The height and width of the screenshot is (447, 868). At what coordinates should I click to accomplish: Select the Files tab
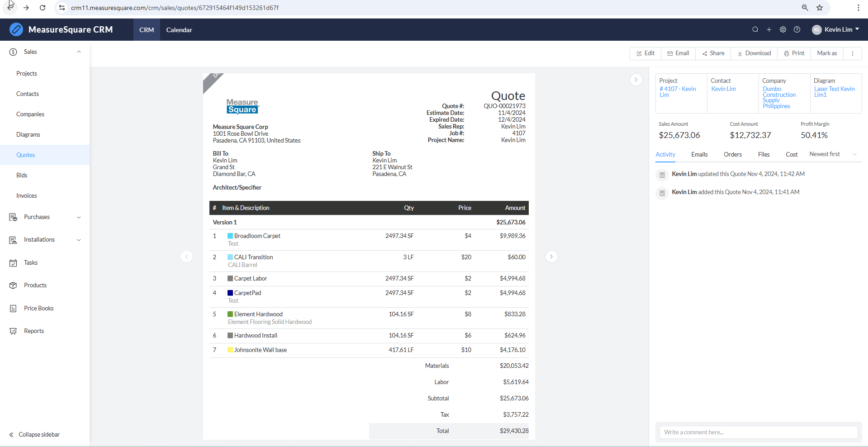pyautogui.click(x=764, y=155)
